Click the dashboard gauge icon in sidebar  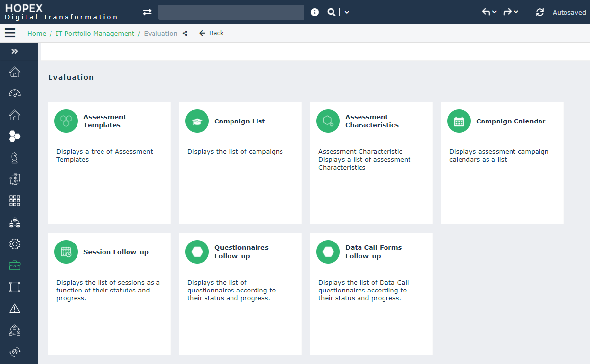pyautogui.click(x=15, y=93)
